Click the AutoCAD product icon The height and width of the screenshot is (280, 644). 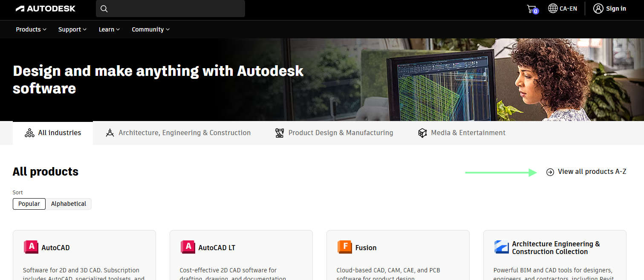(31, 247)
